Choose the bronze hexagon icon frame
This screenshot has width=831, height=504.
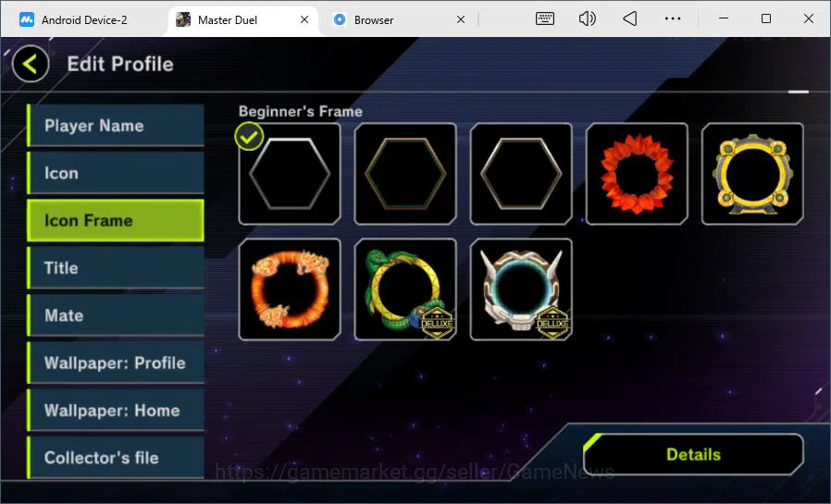pyautogui.click(x=405, y=174)
